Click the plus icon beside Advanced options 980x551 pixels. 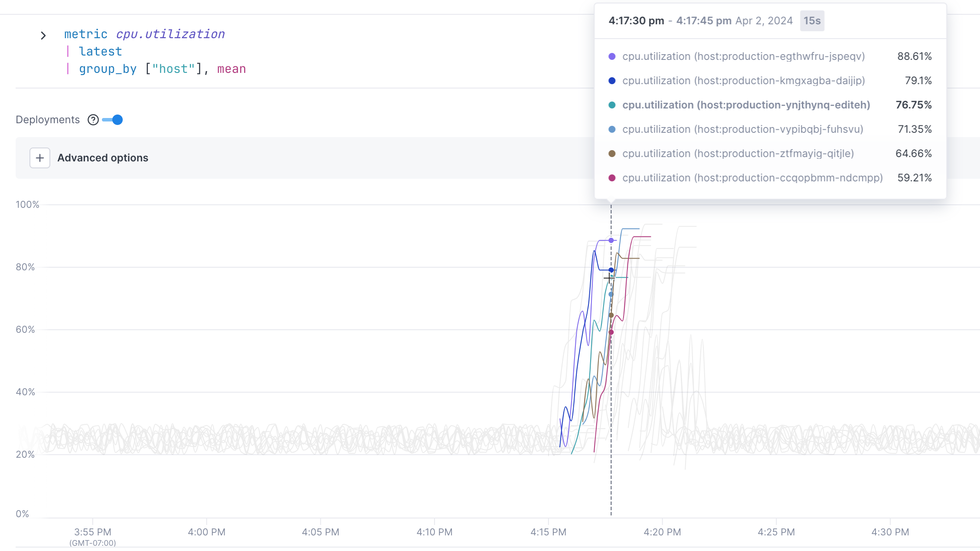(39, 157)
